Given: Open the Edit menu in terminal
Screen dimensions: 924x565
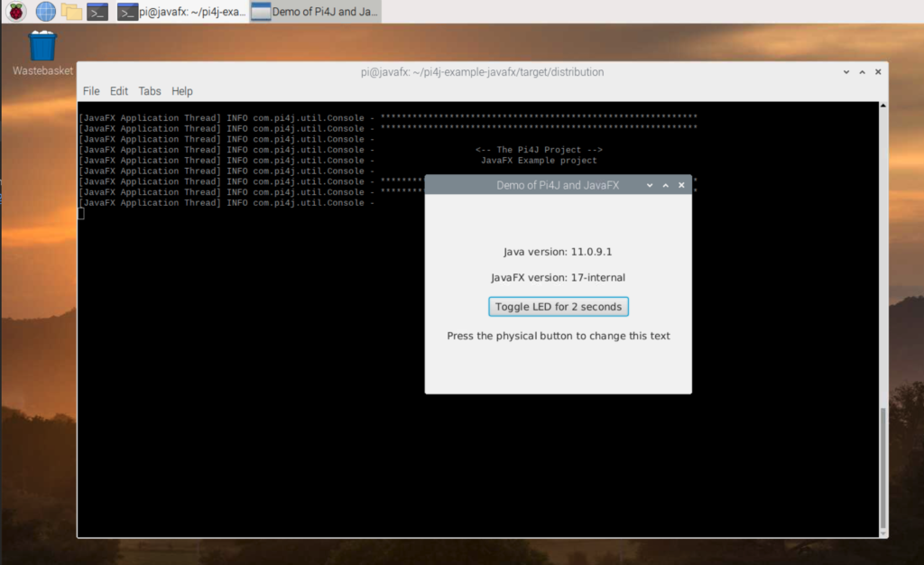Looking at the screenshot, I should [x=118, y=91].
